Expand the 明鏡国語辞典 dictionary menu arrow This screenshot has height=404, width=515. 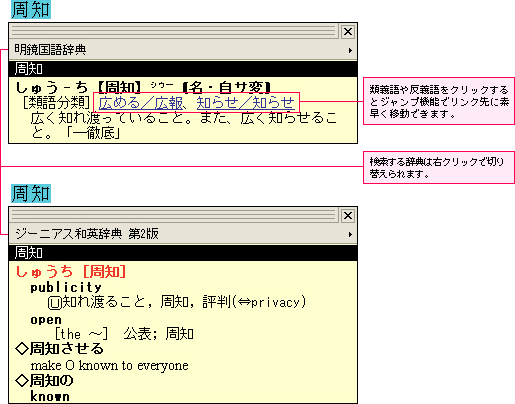click(350, 50)
